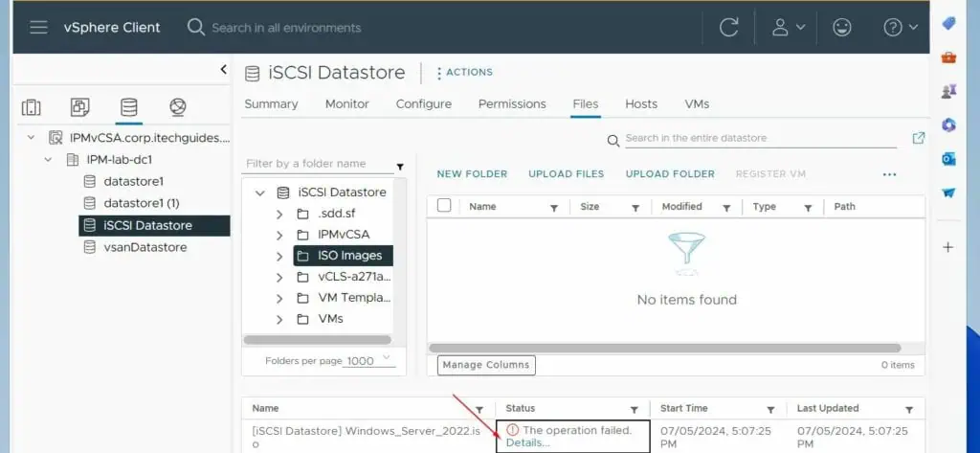The width and height of the screenshot is (980, 453).
Task: Click the folder name filter funnel icon
Action: pos(400,167)
